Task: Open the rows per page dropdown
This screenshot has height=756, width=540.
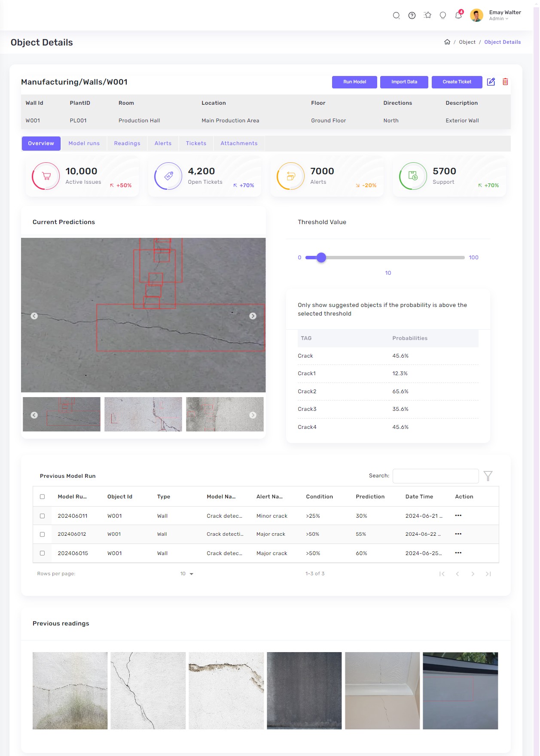Action: (187, 574)
